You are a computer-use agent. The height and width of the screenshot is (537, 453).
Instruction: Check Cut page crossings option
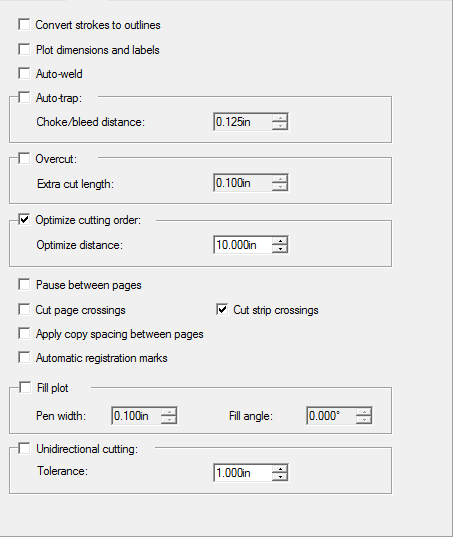pos(24,310)
